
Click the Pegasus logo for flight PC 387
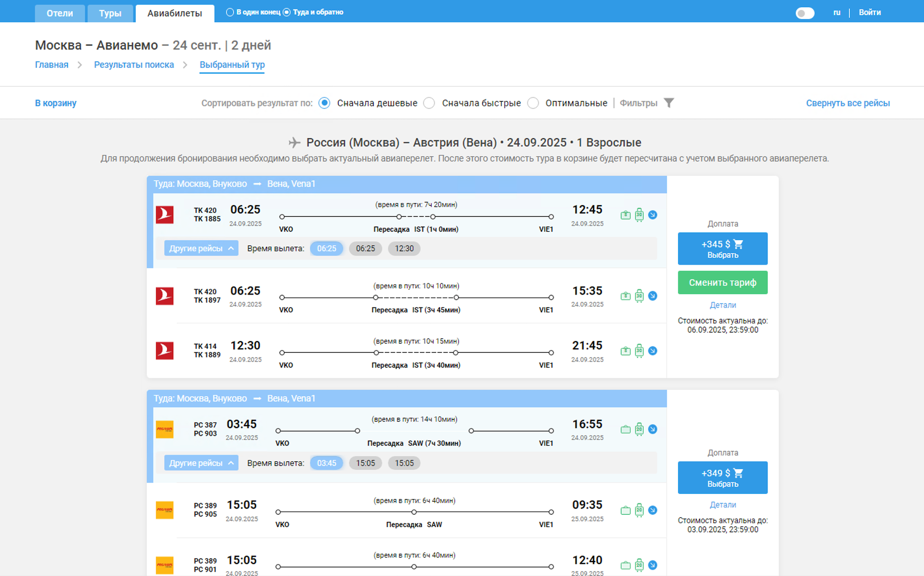tap(164, 429)
